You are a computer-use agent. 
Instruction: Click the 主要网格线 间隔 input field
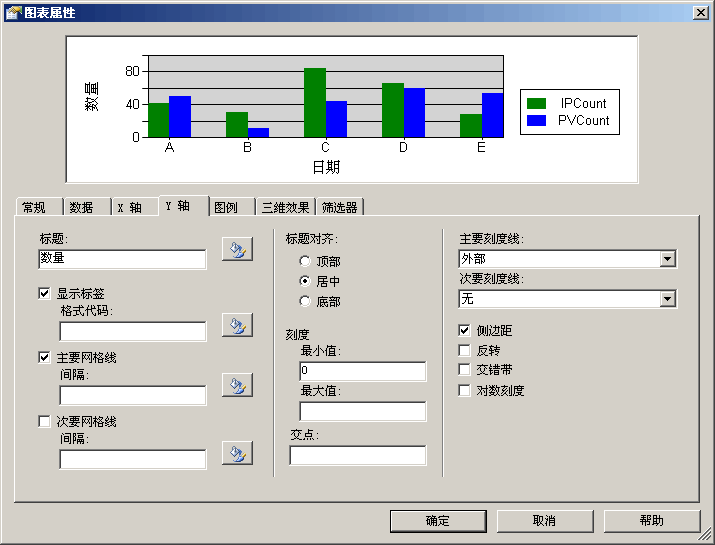(x=133, y=395)
